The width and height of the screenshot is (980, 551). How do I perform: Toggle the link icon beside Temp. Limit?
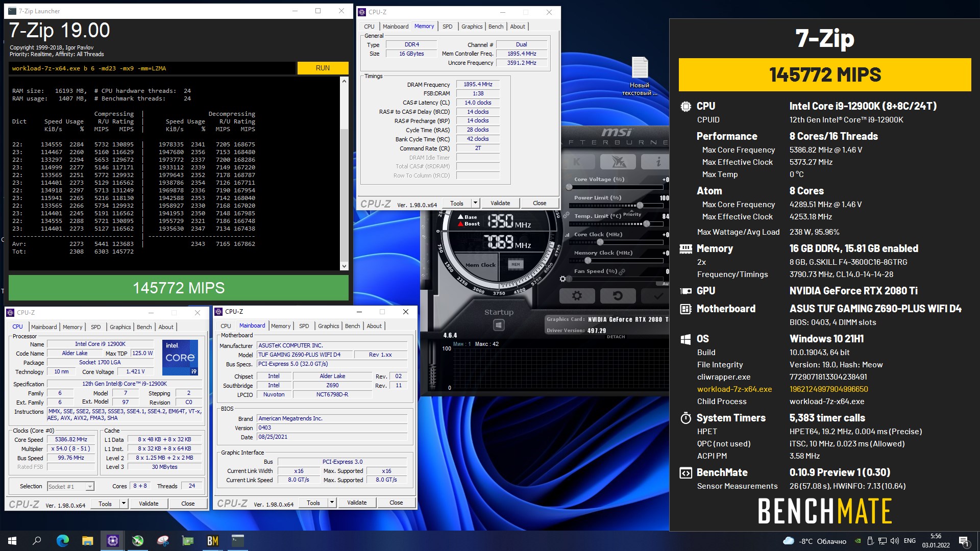(567, 215)
